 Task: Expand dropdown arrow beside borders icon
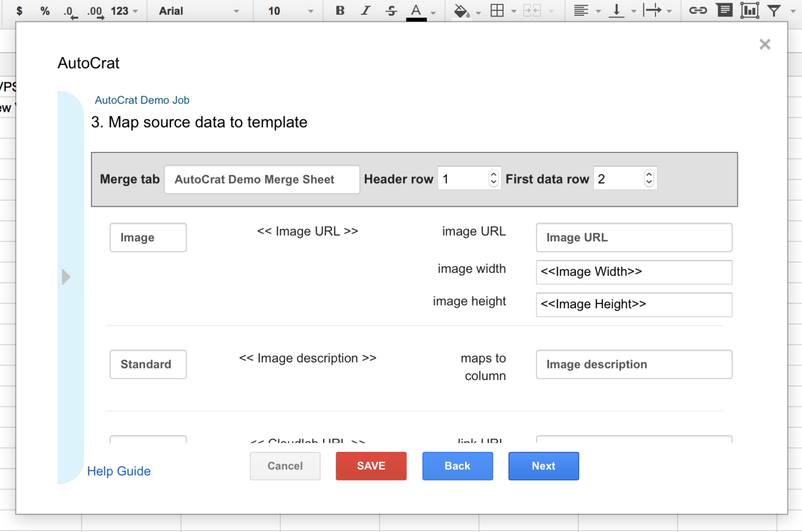[x=513, y=11]
